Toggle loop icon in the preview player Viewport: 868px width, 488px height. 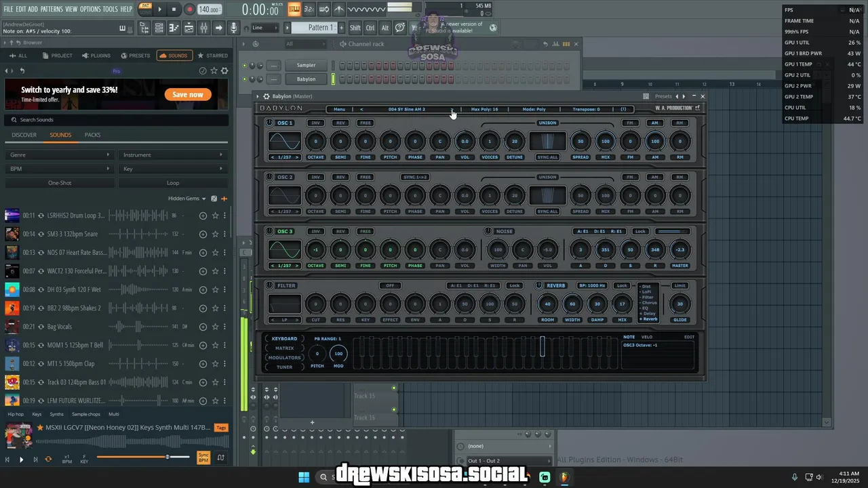click(48, 459)
